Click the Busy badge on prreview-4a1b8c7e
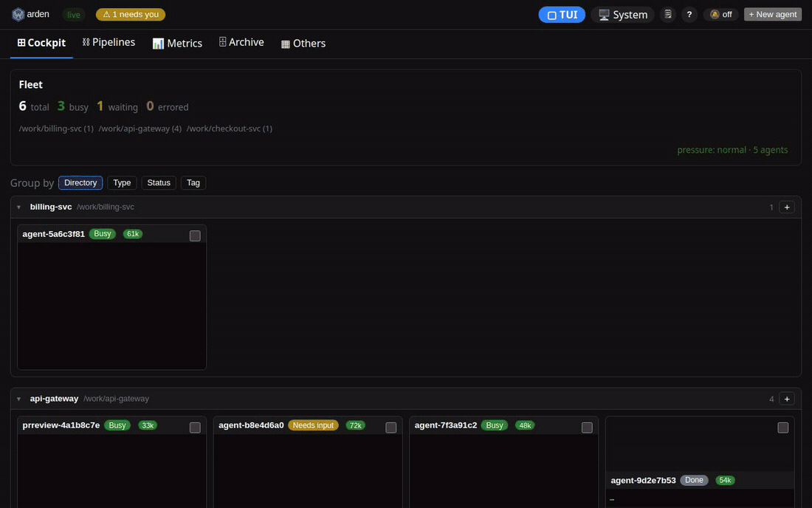812x508 pixels. (x=117, y=425)
